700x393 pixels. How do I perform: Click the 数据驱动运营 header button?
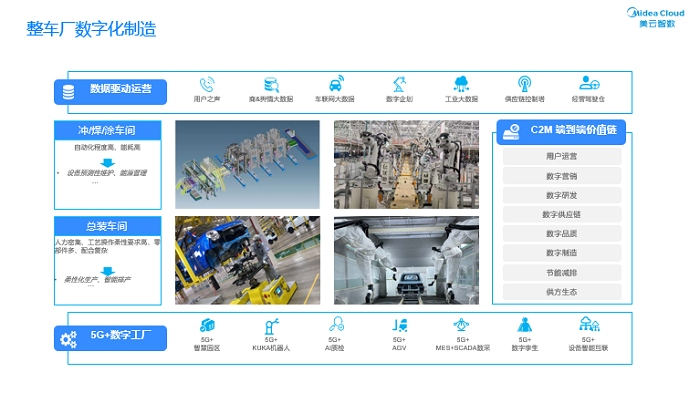coord(110,92)
